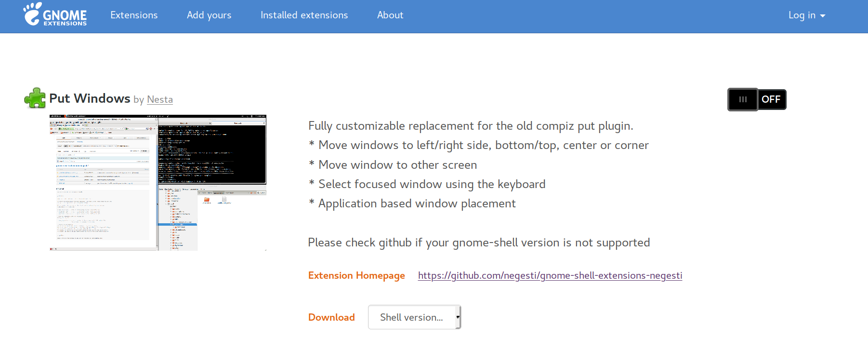Viewport: 868px width, 339px height.
Task: Open the extension's GitHub homepage link
Action: 550,275
